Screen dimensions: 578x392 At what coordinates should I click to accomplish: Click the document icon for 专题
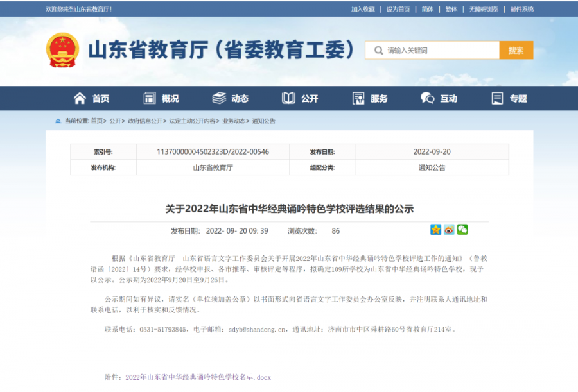pyautogui.click(x=497, y=98)
